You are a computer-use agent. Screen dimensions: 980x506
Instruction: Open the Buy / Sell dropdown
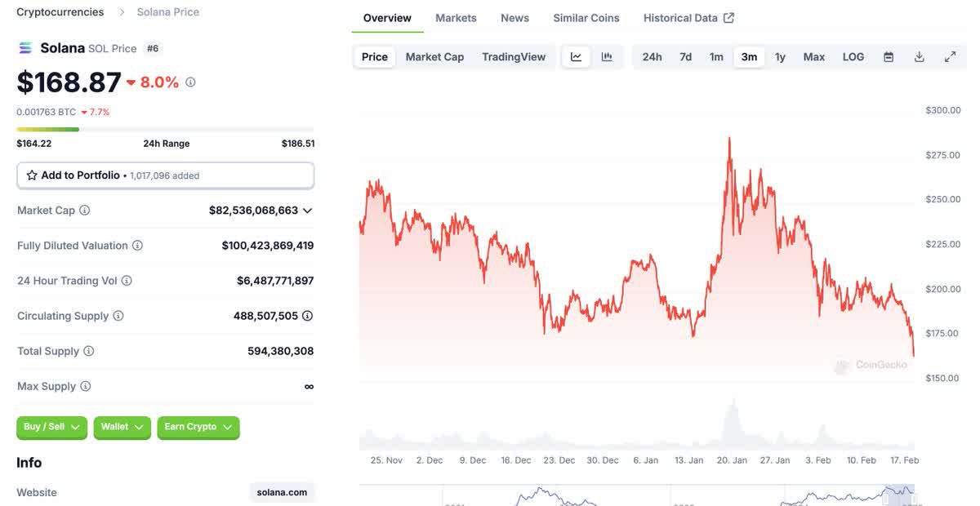coord(51,427)
